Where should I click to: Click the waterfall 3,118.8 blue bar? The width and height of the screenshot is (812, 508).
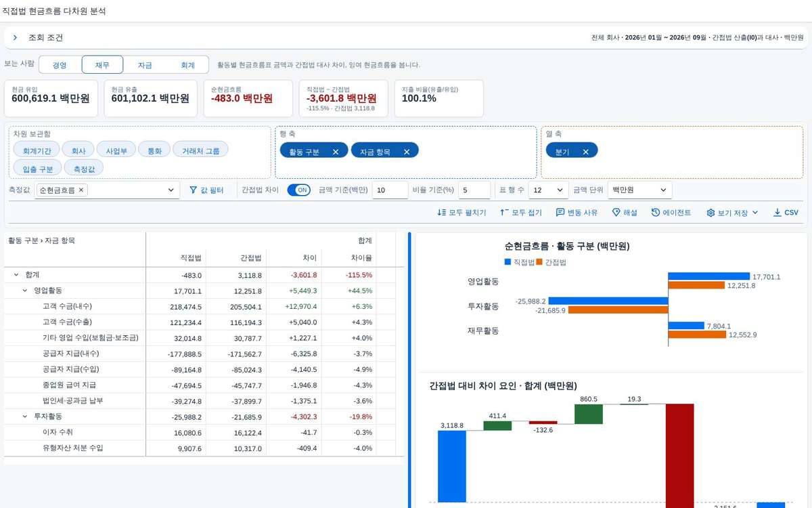452,466
